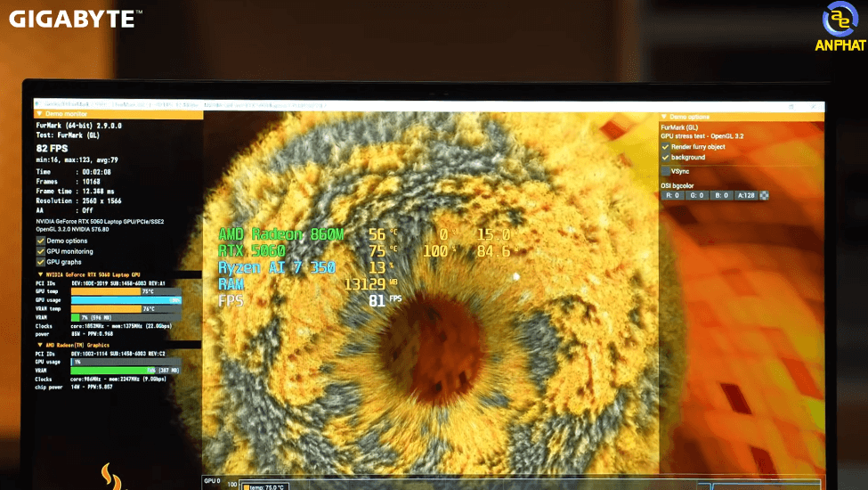868x490 pixels.
Task: Click the AMD PCI IDs DEV:1002-1114 row
Action: 101,353
